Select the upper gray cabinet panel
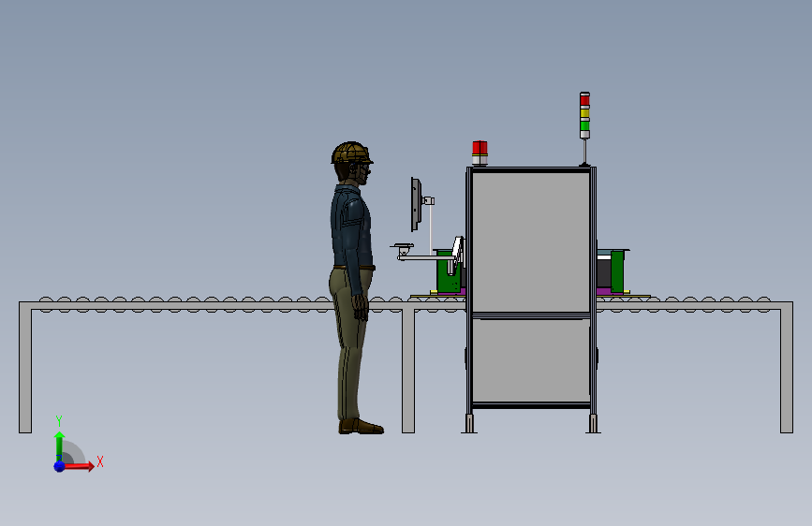The height and width of the screenshot is (526, 812). click(531, 242)
